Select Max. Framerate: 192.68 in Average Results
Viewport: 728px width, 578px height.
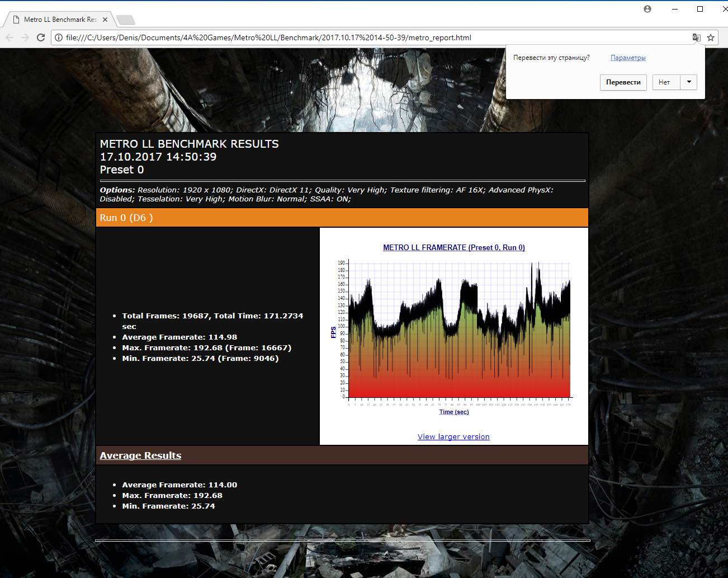172,495
